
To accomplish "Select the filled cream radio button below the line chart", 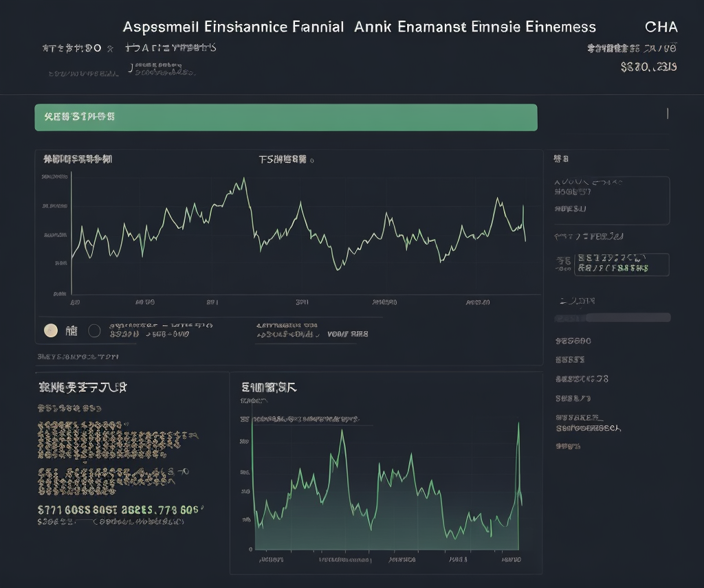I will pyautogui.click(x=50, y=330).
